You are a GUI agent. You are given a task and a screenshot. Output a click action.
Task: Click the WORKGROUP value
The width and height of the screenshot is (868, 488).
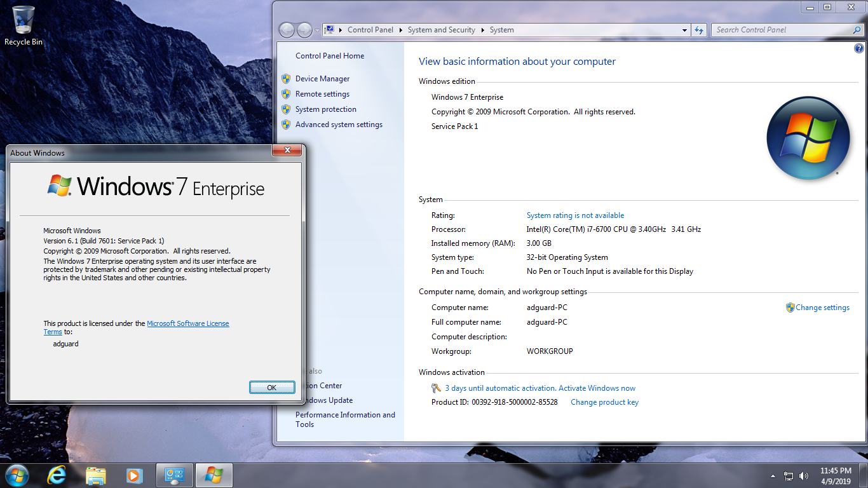[x=550, y=351]
